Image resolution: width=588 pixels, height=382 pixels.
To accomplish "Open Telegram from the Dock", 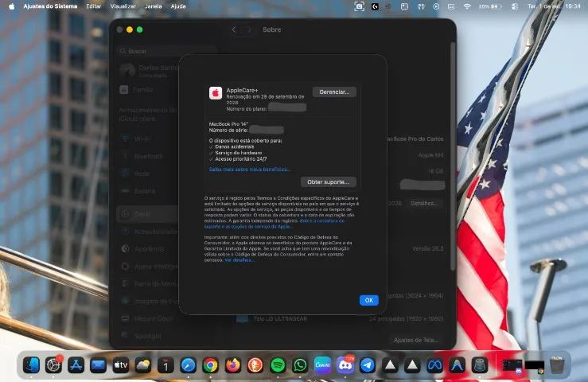I will [368, 365].
